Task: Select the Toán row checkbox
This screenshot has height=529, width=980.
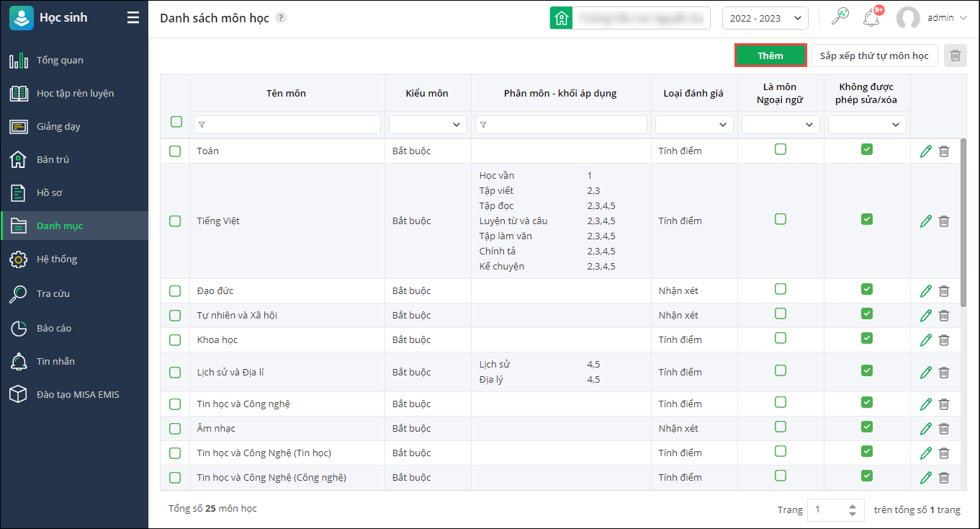Action: (175, 151)
